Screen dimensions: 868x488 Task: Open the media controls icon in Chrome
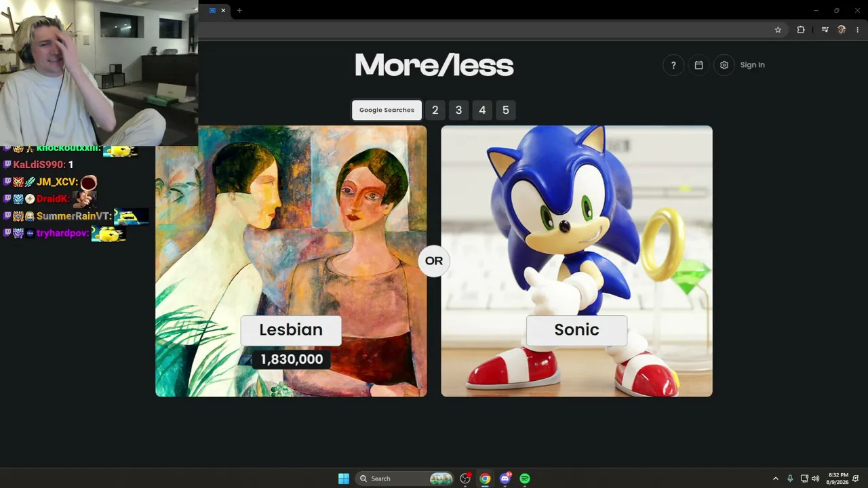pyautogui.click(x=825, y=30)
